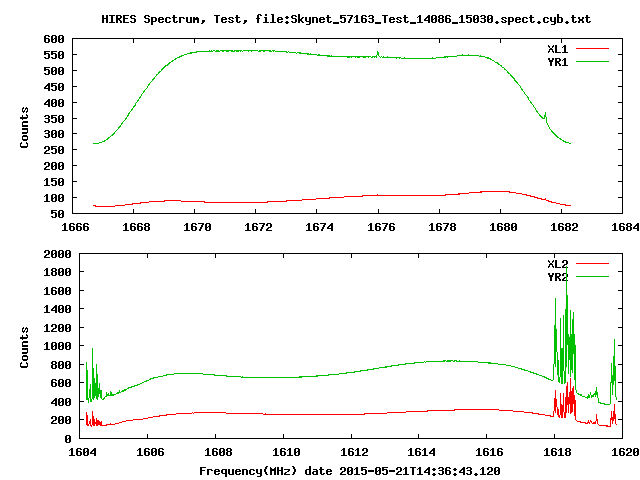This screenshot has width=640, height=480.
Task: Click the 1666 tick label
Action: 75,227
